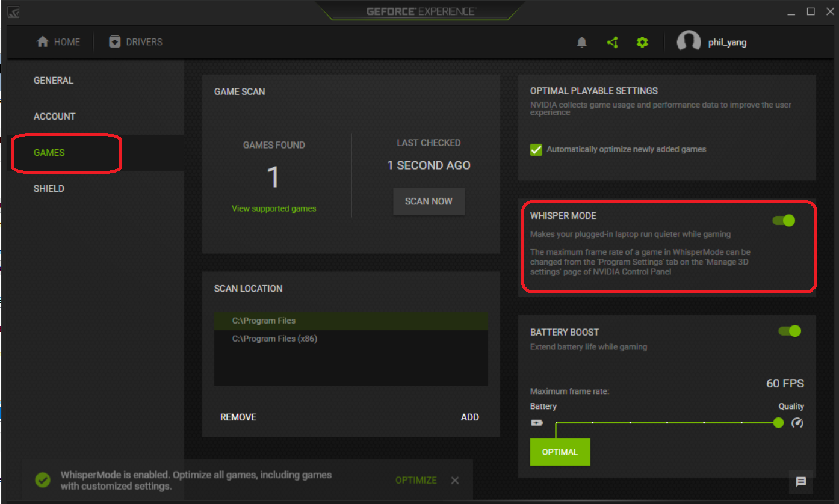Select C:\Program Files (x86) scan location
The width and height of the screenshot is (839, 504).
tap(351, 339)
